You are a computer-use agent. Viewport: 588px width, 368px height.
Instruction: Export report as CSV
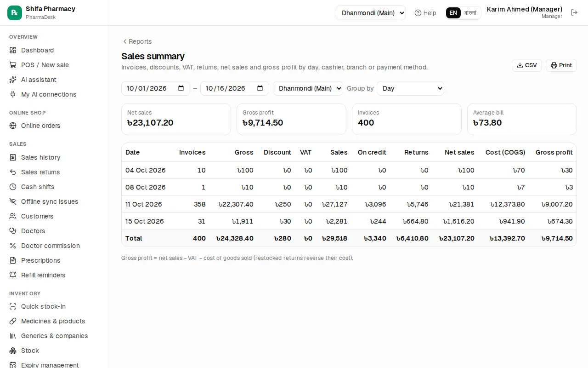[527, 65]
